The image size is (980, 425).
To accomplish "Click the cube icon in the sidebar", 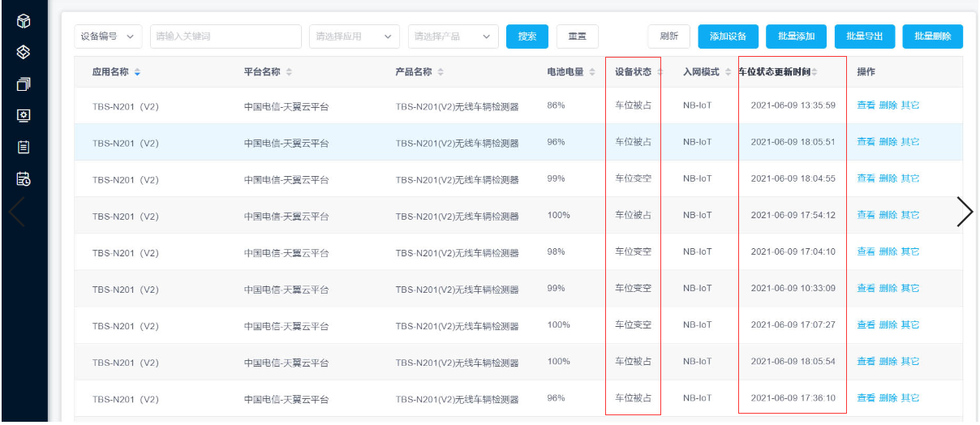I will 24,21.
